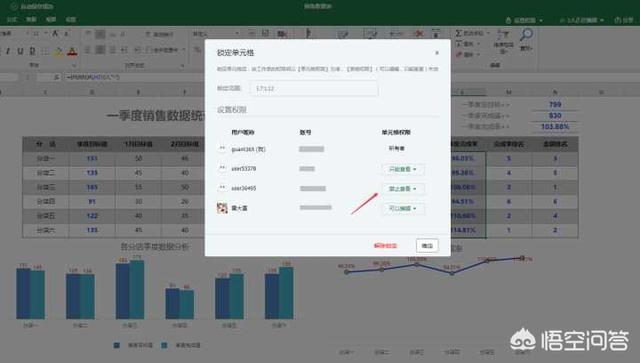Open permission dropdown for user36495
Viewport: 640px width, 363px height.
point(402,189)
